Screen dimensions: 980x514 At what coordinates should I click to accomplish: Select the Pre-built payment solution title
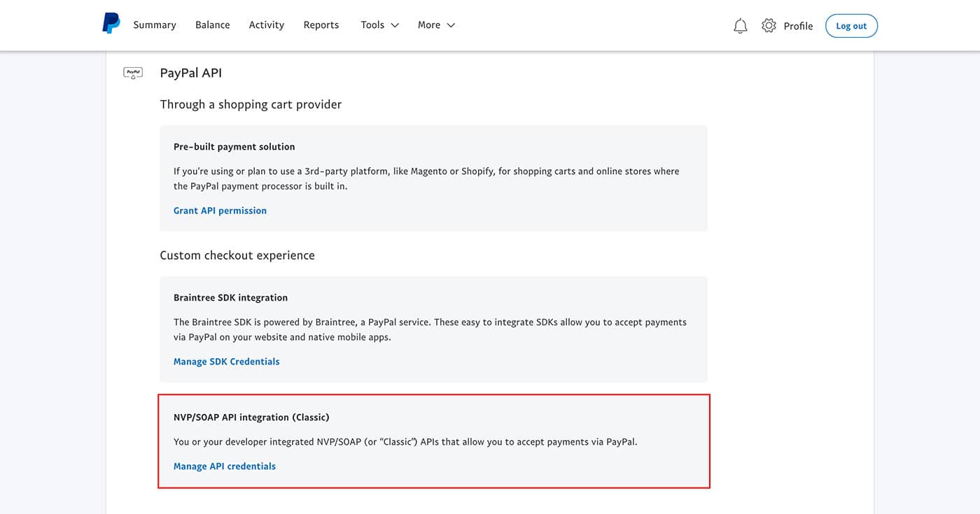[x=234, y=147]
